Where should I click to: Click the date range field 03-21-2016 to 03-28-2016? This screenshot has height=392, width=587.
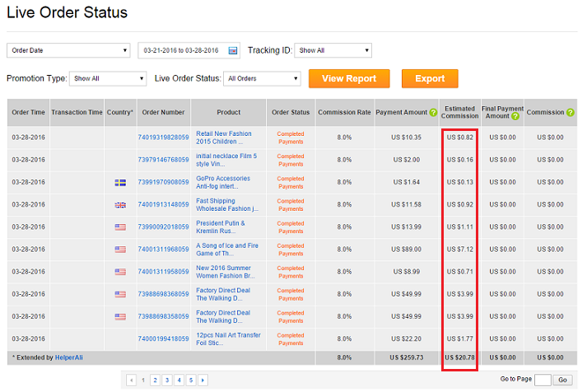189,50
